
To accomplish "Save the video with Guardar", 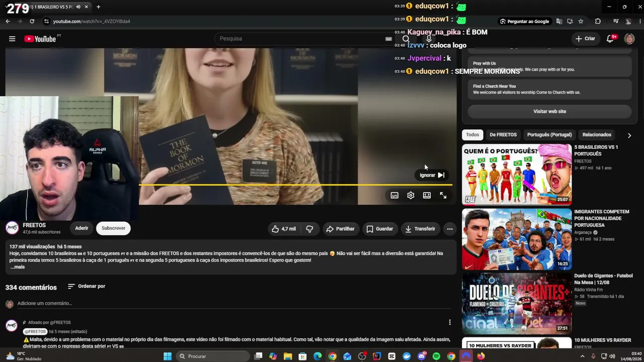I will coord(379,229).
